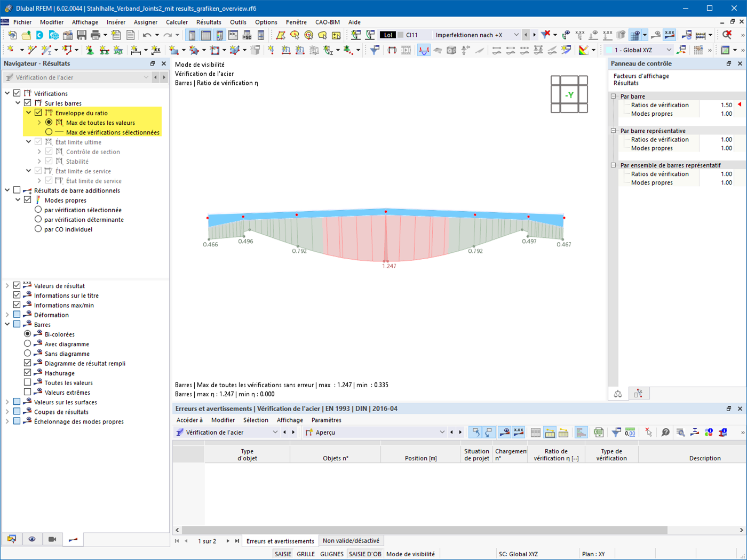Click the filter funnel icon in table toolbar
Screen dimensions: 747x560
(616, 433)
